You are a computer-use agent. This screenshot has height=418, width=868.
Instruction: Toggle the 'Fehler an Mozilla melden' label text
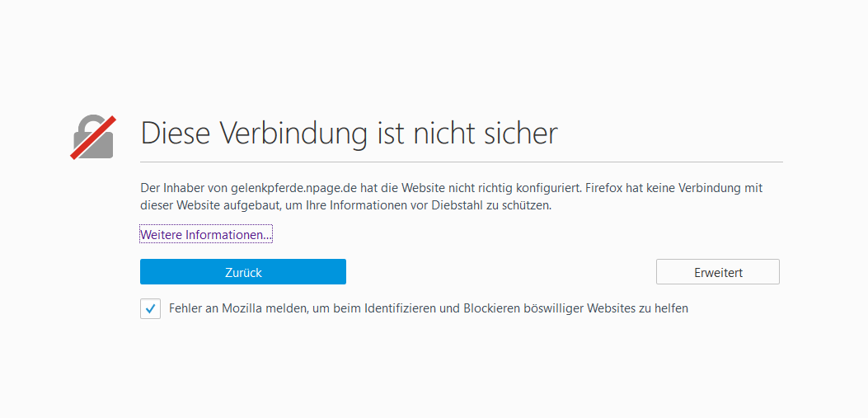tap(429, 308)
